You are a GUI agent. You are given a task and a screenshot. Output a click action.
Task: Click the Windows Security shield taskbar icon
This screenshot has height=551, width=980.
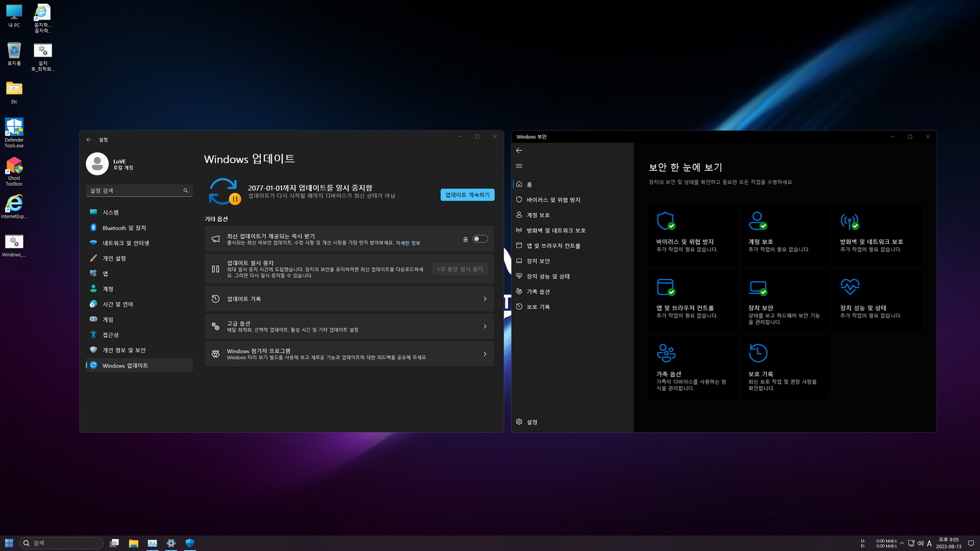(190, 543)
